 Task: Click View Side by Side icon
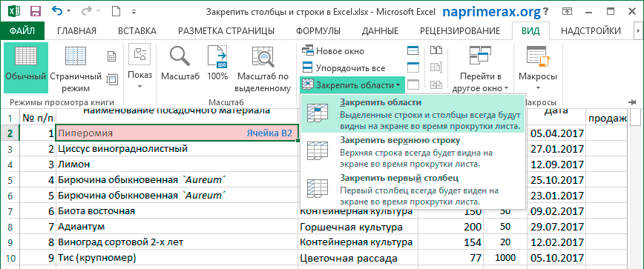click(436, 51)
